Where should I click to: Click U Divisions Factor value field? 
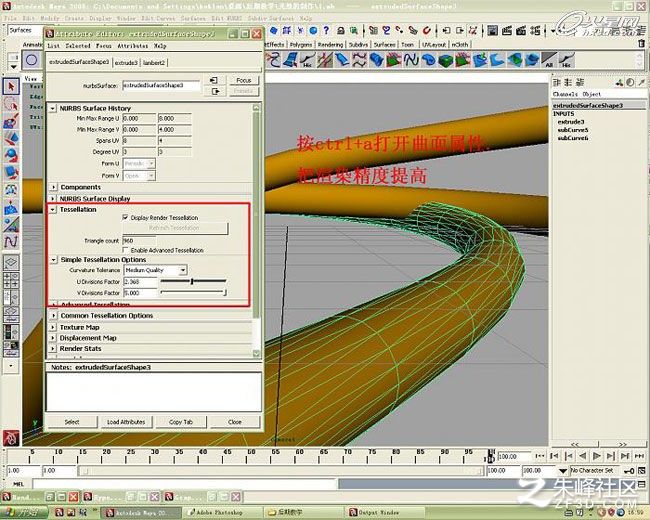[x=140, y=282]
